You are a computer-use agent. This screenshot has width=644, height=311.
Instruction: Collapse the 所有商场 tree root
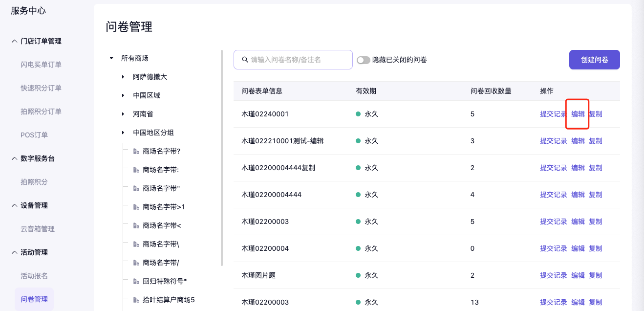click(x=111, y=58)
